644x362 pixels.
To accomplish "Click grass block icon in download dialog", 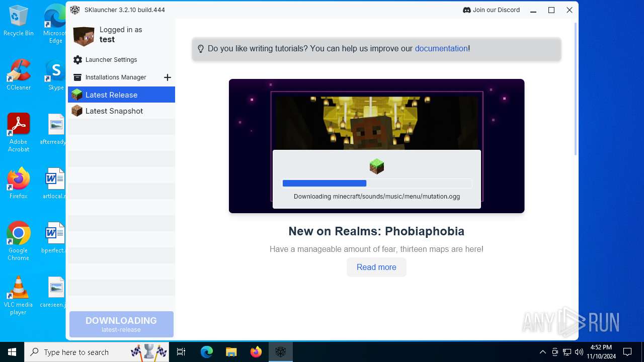I will pos(377,166).
